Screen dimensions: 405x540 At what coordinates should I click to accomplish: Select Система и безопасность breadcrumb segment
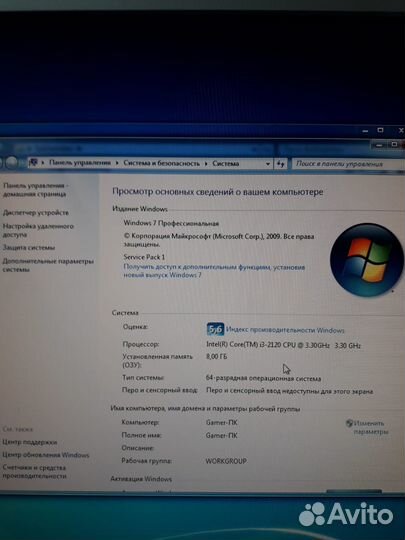click(162, 163)
